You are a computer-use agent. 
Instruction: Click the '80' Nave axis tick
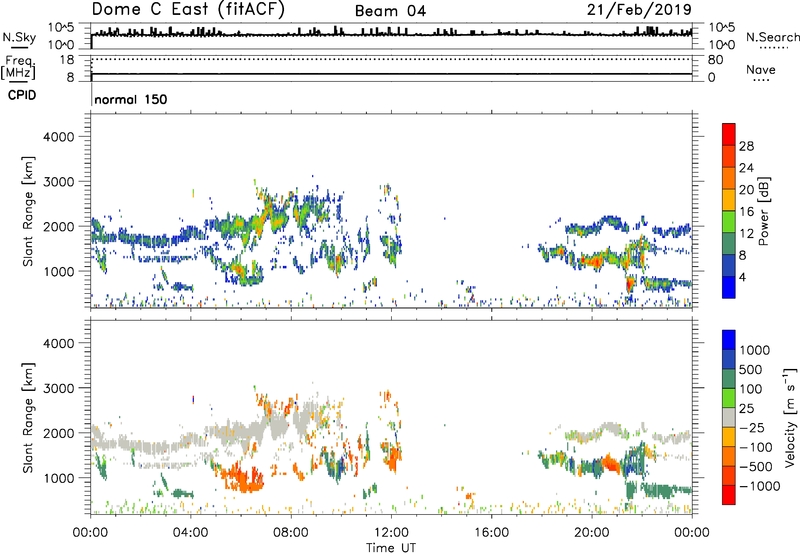(715, 60)
